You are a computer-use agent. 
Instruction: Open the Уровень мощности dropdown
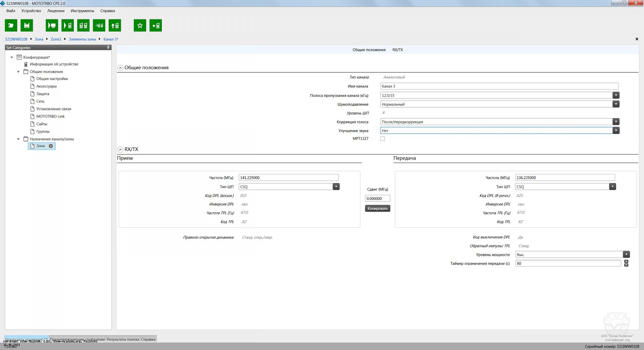coord(626,255)
